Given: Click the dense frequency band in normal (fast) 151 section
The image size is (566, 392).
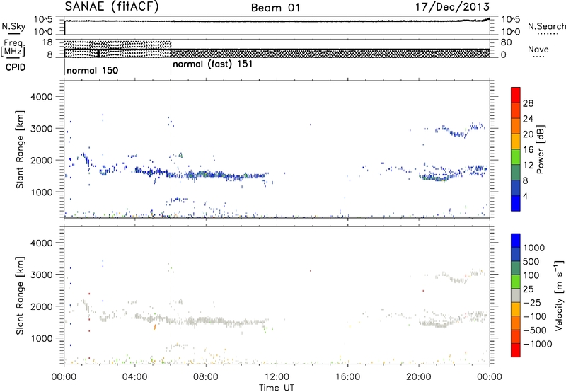Looking at the screenshot, I should tap(330, 53).
